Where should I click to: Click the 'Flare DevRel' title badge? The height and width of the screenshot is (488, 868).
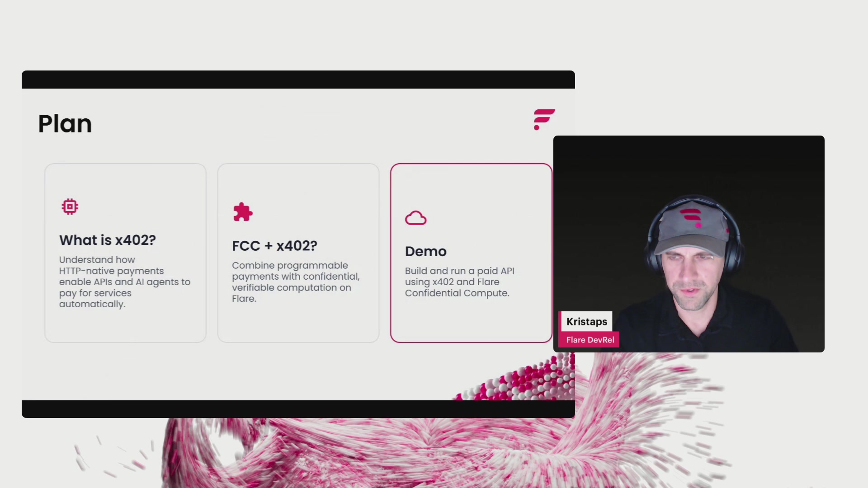[590, 340]
